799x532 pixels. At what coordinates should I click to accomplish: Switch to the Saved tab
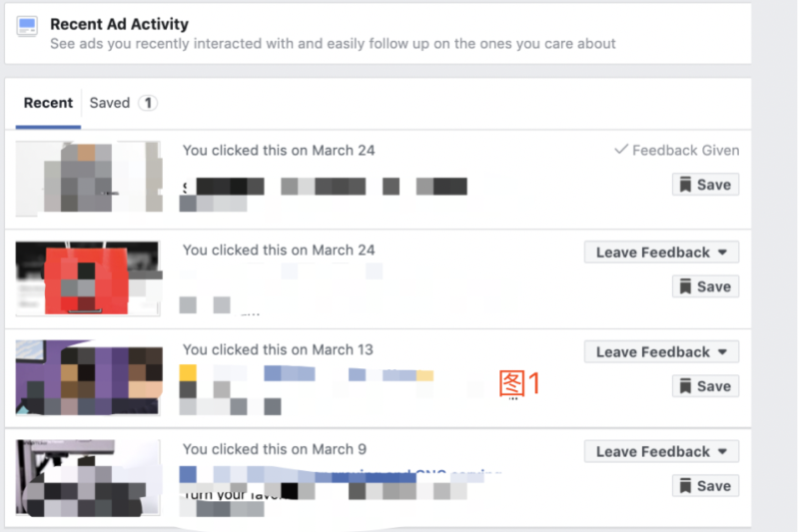click(x=110, y=103)
